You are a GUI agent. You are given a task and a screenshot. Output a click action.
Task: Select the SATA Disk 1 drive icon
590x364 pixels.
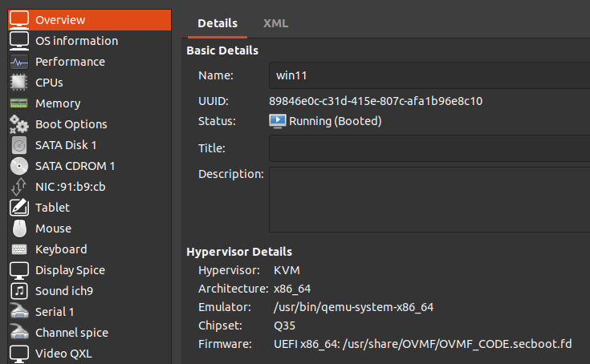[x=20, y=144]
